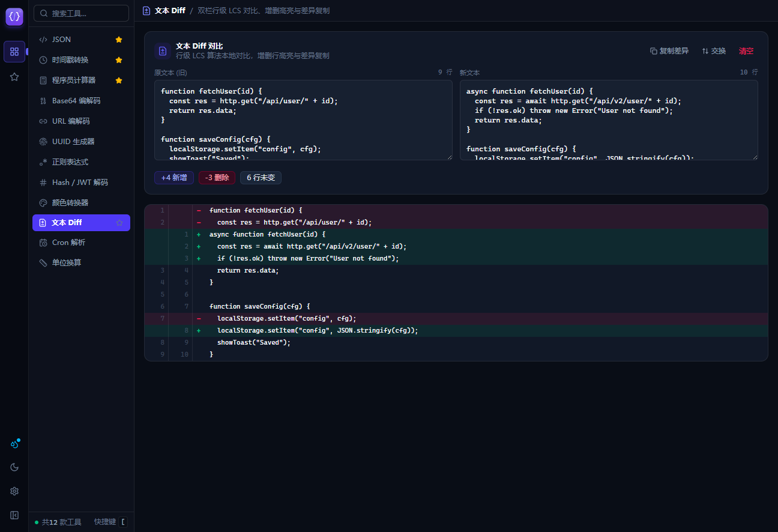The image size is (778, 532).
Task: Click the regex icon beside 正则表达式
Action: pyautogui.click(x=43, y=162)
